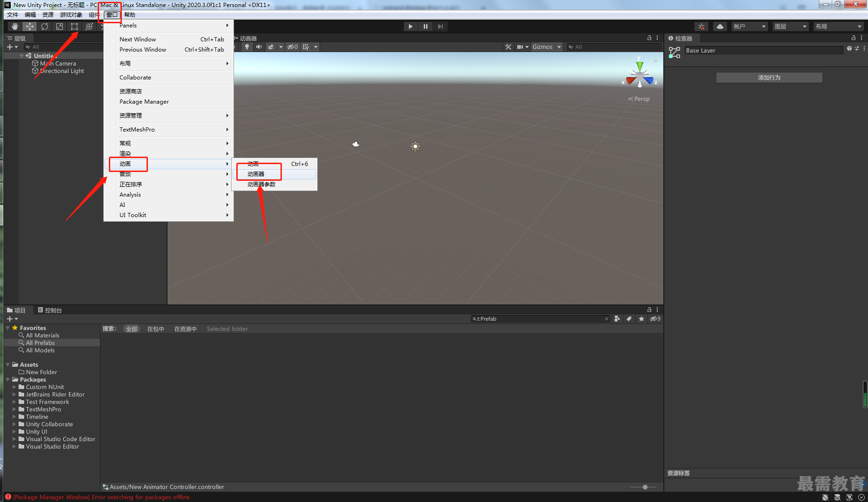Toggle hidden objects visibility in scene view
The height and width of the screenshot is (502, 868).
pyautogui.click(x=293, y=47)
